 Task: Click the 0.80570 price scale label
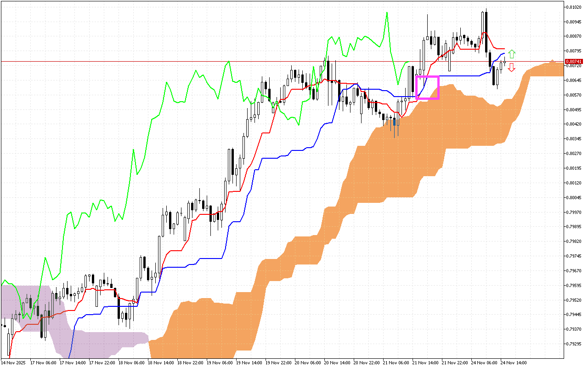574,95
